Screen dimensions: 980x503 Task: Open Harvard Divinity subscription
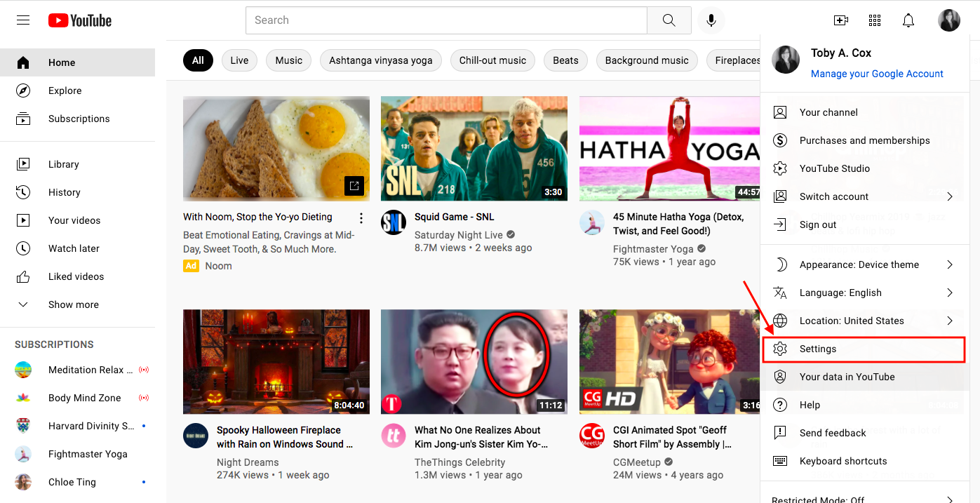coord(77,426)
